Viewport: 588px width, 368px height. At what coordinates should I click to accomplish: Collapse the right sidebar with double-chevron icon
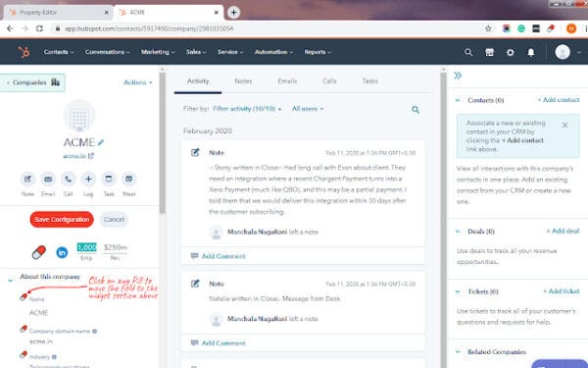point(458,76)
